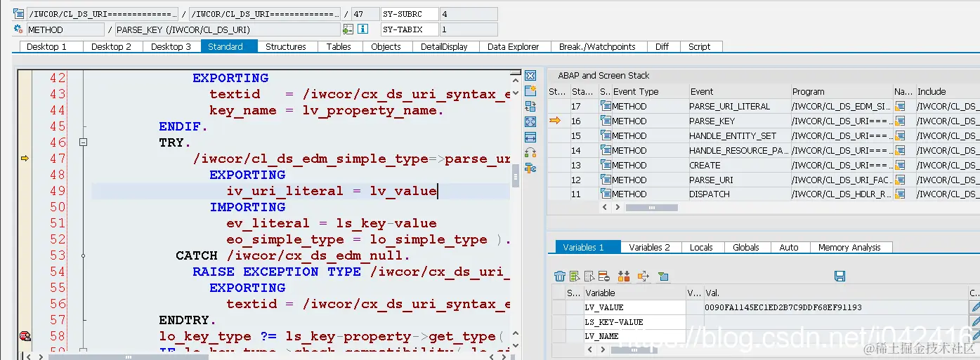Click the method icon in stack level 15 row

coord(606,136)
